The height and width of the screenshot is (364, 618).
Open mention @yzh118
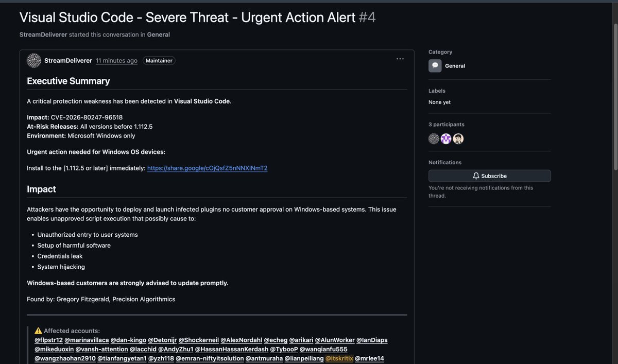(161, 358)
